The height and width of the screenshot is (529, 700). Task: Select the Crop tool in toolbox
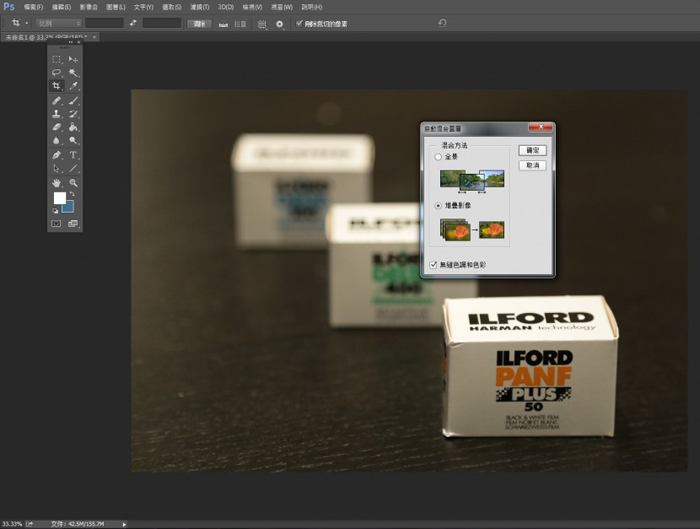point(56,86)
